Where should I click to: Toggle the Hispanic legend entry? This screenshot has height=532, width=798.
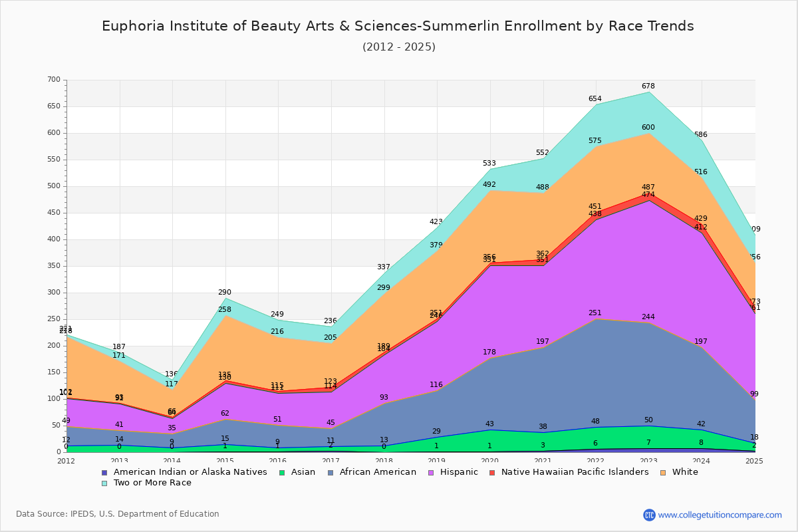(x=454, y=472)
